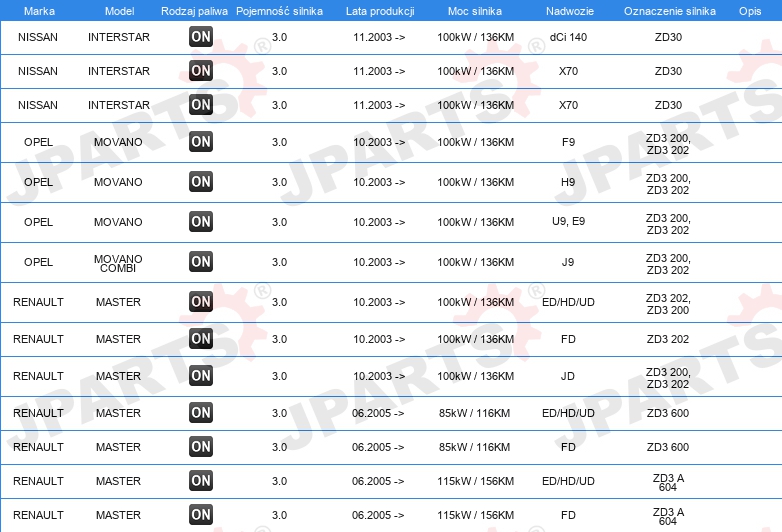The width and height of the screenshot is (782, 532).
Task: Click the Lata produkcji column header
Action: pos(380,11)
